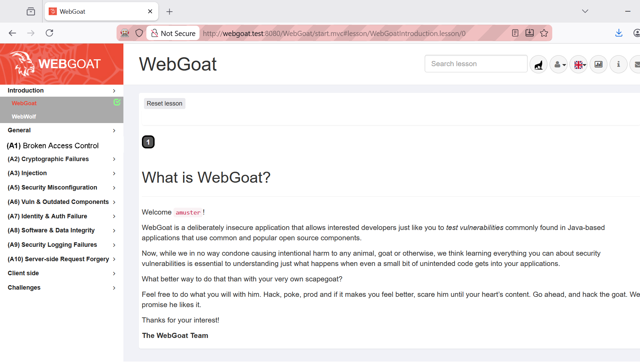This screenshot has height=364, width=640.
Task: Click the Not Secure connection indicator
Action: point(173,33)
